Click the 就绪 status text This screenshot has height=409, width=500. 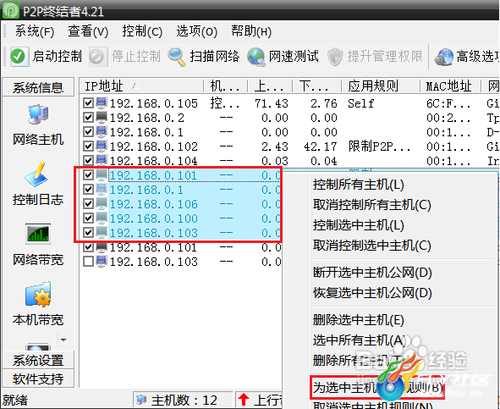15,400
